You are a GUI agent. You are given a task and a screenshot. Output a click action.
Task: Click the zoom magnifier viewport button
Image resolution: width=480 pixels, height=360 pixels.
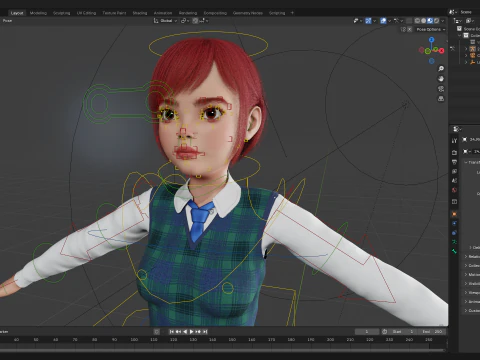point(441,69)
